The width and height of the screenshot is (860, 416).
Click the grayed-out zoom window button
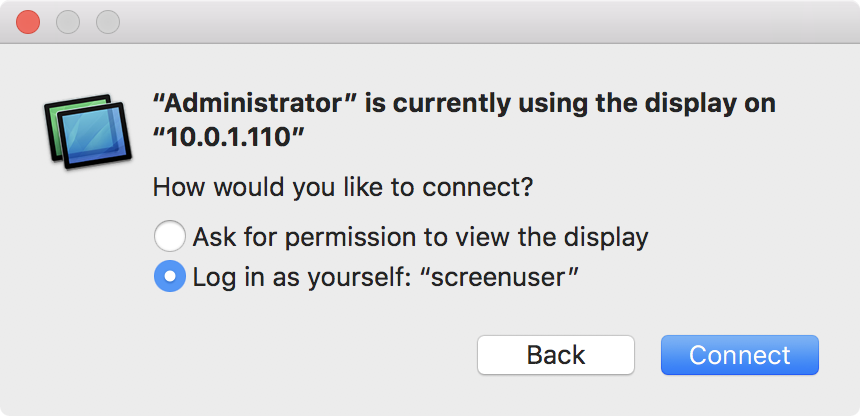tap(107, 21)
